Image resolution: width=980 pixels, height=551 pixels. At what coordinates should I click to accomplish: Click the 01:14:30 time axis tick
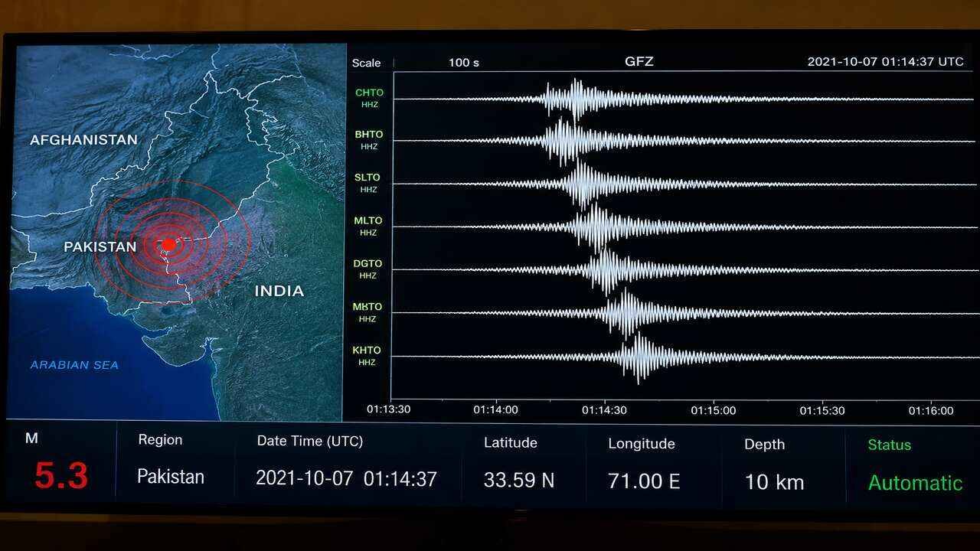click(x=604, y=410)
